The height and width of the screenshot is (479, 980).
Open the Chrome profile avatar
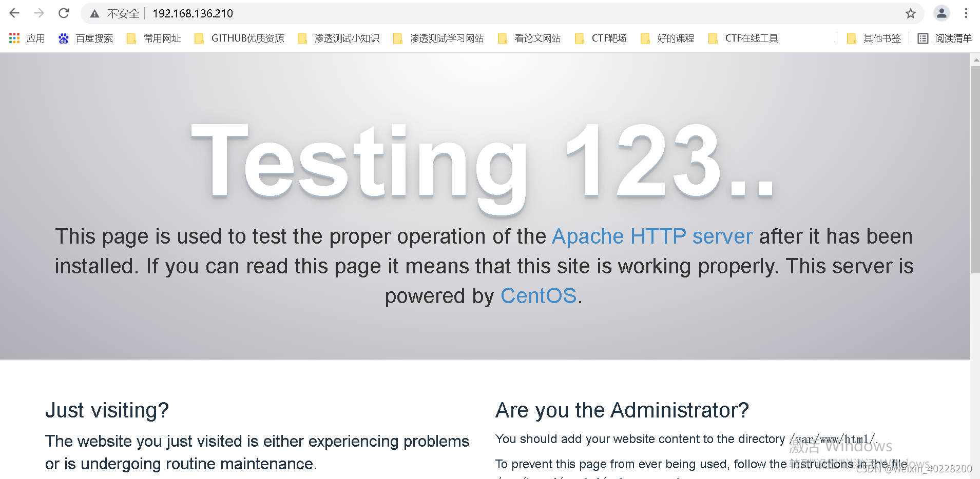pyautogui.click(x=941, y=13)
